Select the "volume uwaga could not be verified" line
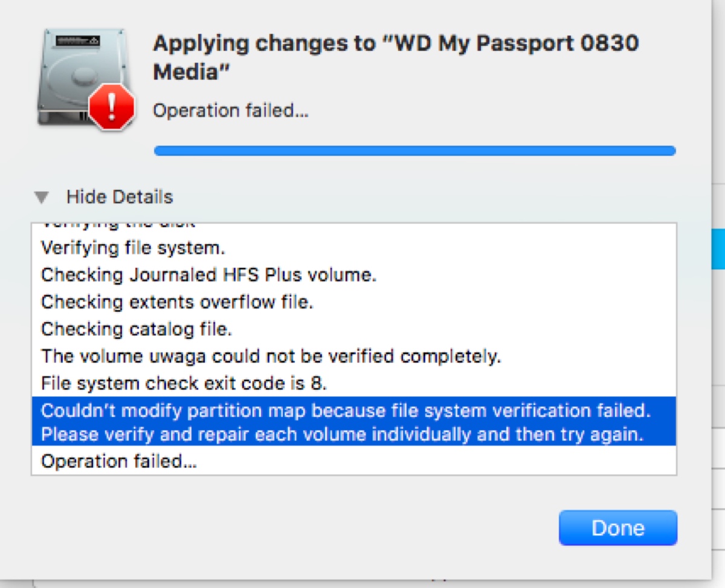Viewport: 725px width, 588px height. [x=271, y=356]
